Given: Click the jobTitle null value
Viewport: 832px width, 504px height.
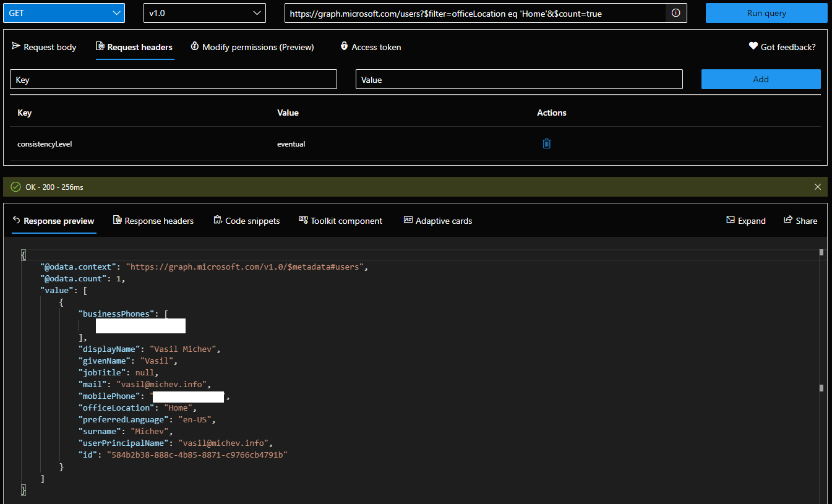Looking at the screenshot, I should coord(145,373).
